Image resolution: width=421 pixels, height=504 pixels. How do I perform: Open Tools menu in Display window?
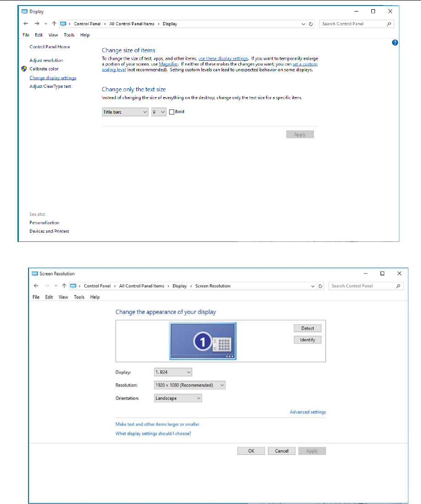pyautogui.click(x=69, y=34)
